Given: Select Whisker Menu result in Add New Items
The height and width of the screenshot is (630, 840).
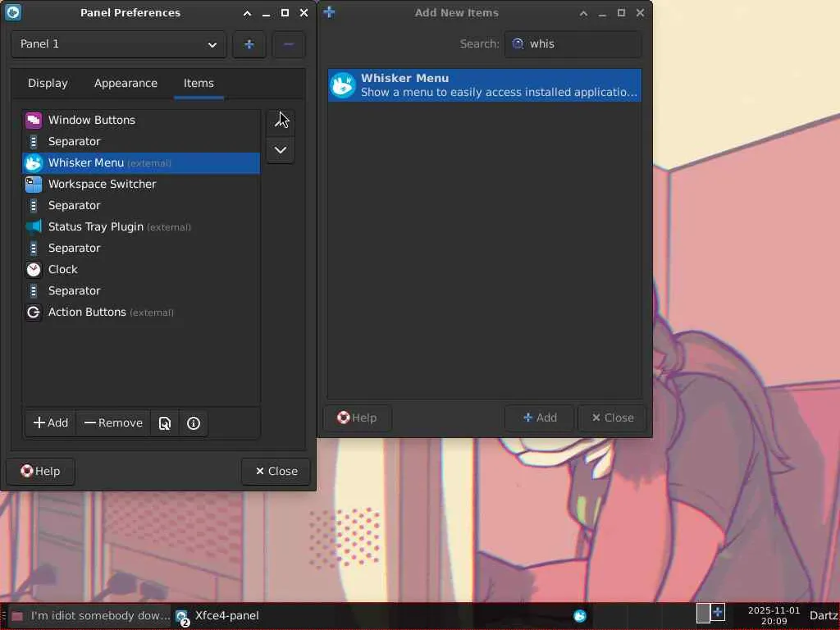Looking at the screenshot, I should tap(484, 85).
